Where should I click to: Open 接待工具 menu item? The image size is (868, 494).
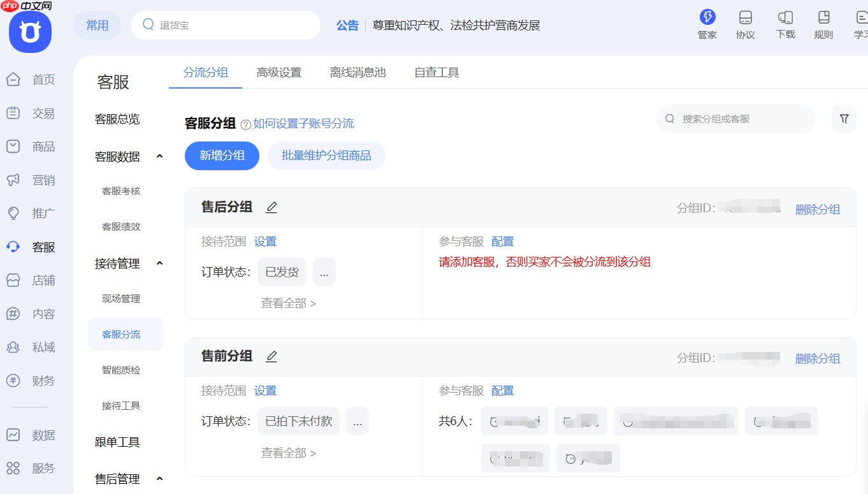[121, 406]
